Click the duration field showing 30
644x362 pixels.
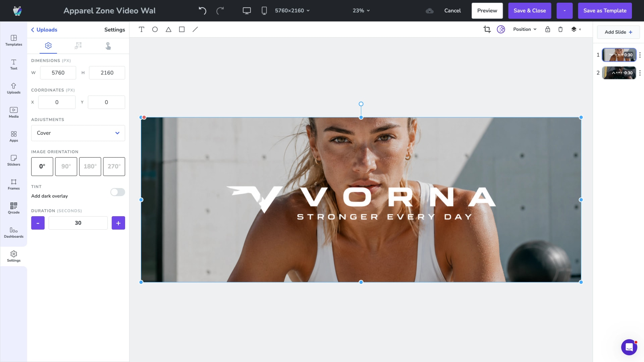point(78,223)
